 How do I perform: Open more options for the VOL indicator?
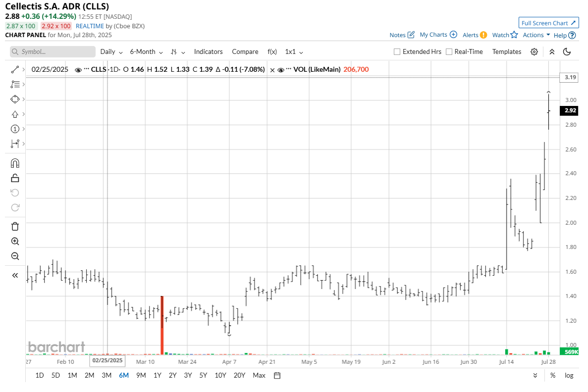point(289,69)
